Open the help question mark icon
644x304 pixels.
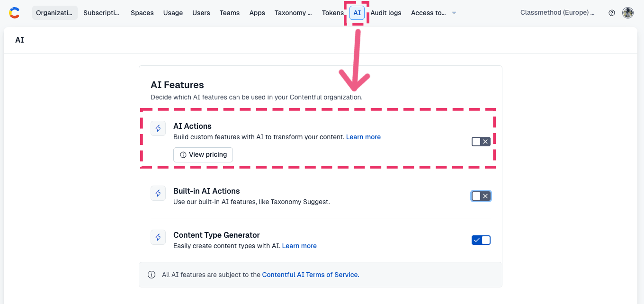point(612,13)
